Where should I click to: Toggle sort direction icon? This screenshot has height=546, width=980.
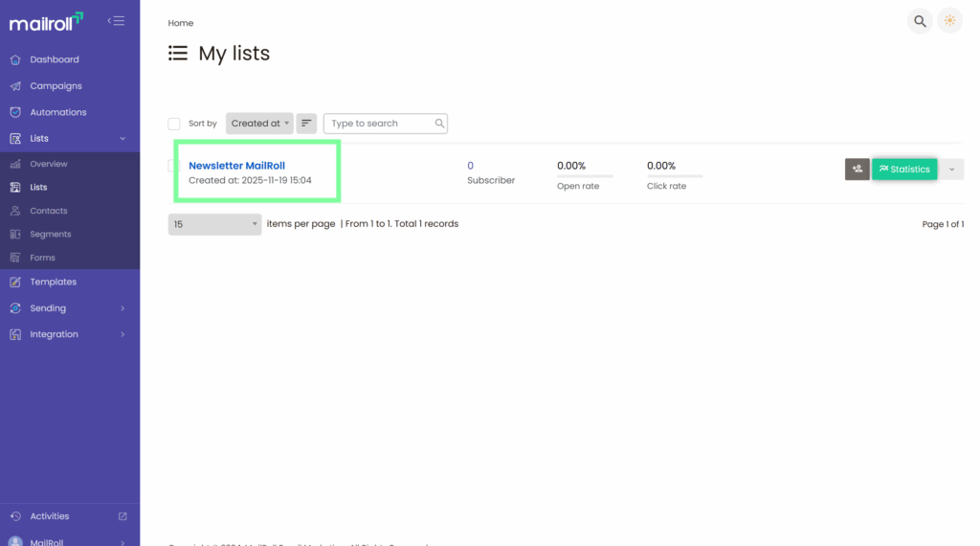(x=306, y=124)
